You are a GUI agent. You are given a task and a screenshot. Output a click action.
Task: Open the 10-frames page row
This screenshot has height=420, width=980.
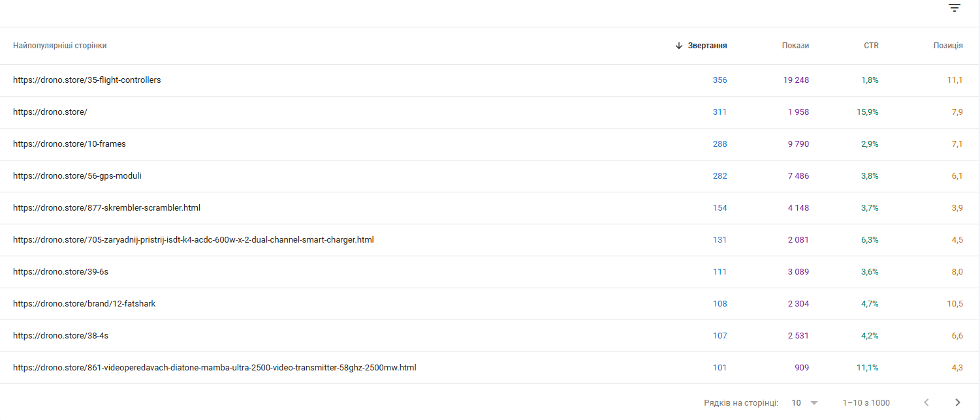(69, 144)
